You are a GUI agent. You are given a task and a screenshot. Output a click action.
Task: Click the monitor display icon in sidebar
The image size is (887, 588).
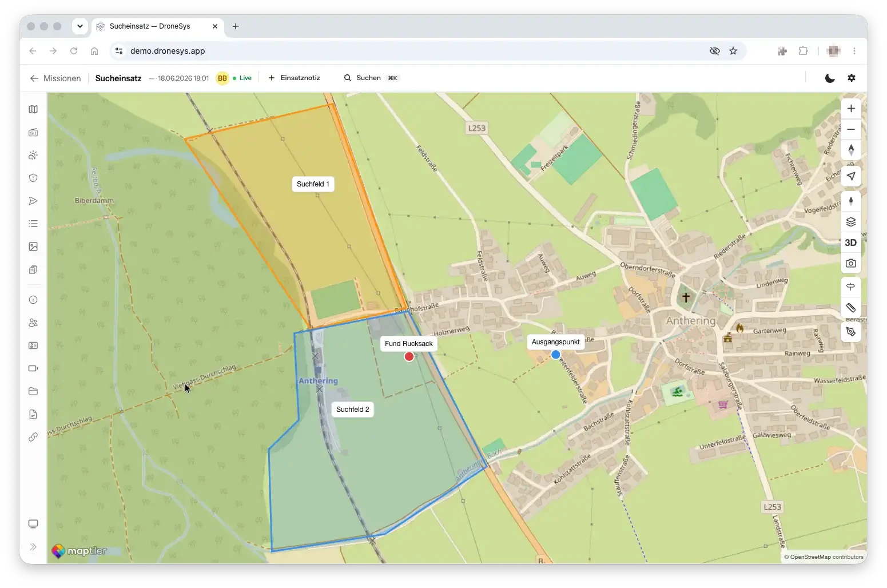[33, 524]
